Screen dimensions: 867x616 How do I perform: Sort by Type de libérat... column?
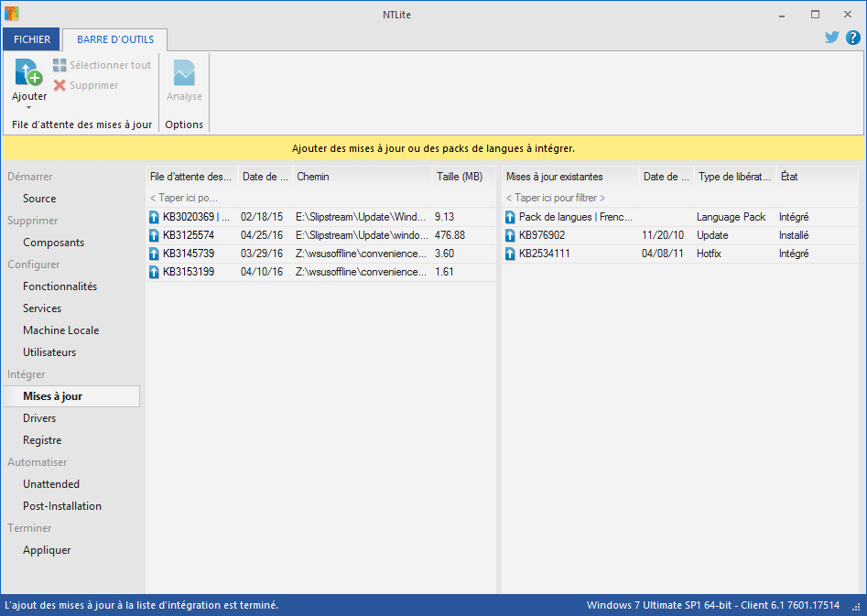735,177
